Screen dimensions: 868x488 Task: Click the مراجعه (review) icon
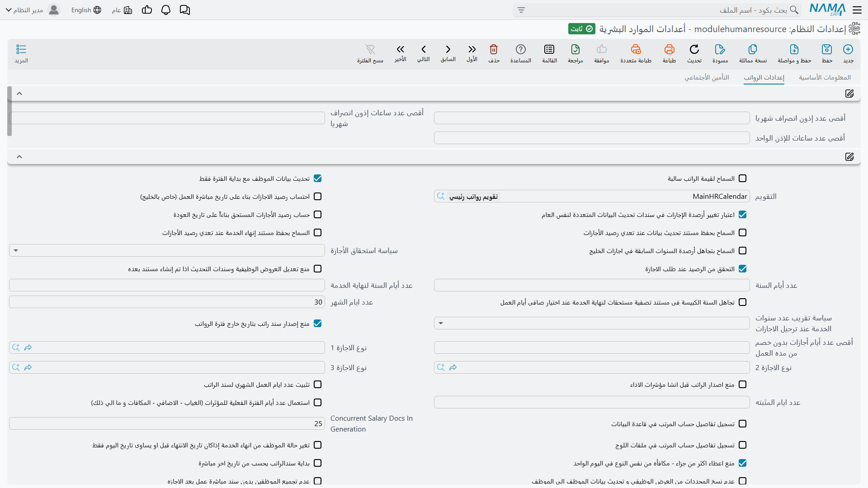coord(576,49)
